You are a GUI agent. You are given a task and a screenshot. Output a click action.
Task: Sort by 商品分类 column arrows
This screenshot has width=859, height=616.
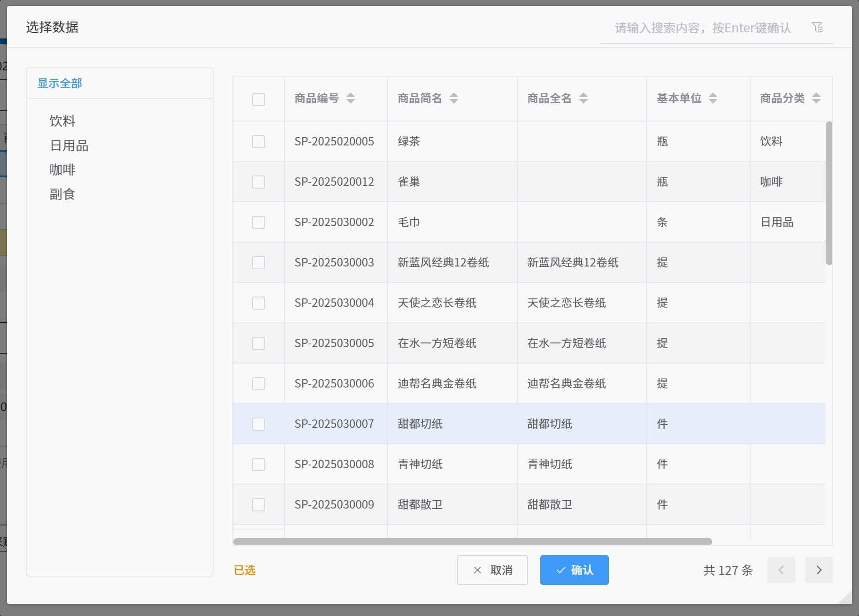pyautogui.click(x=816, y=98)
